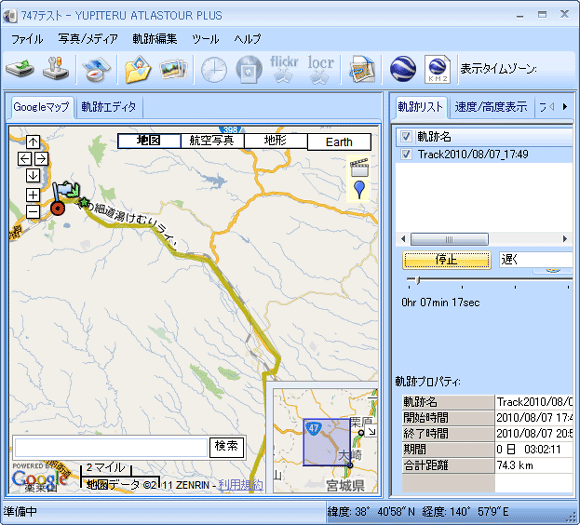Image resolution: width=580 pixels, height=525 pixels.
Task: Open the 写真/メディア menu
Action: [x=88, y=39]
